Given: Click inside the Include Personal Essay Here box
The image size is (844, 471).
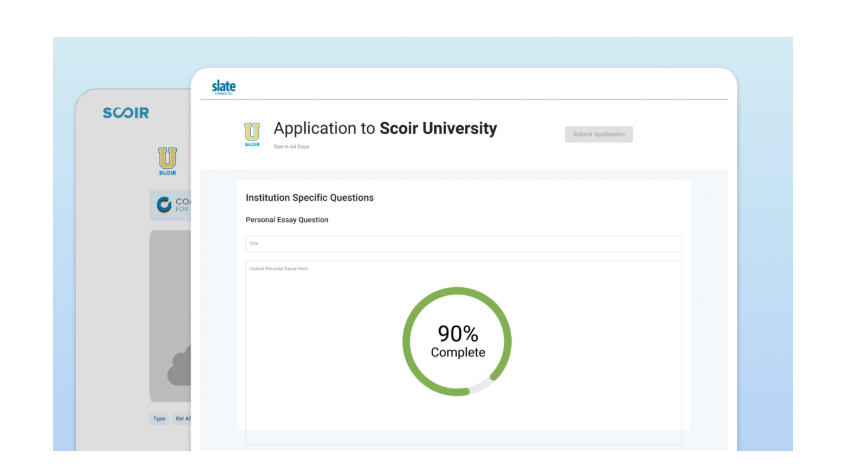Looking at the screenshot, I should (463, 353).
